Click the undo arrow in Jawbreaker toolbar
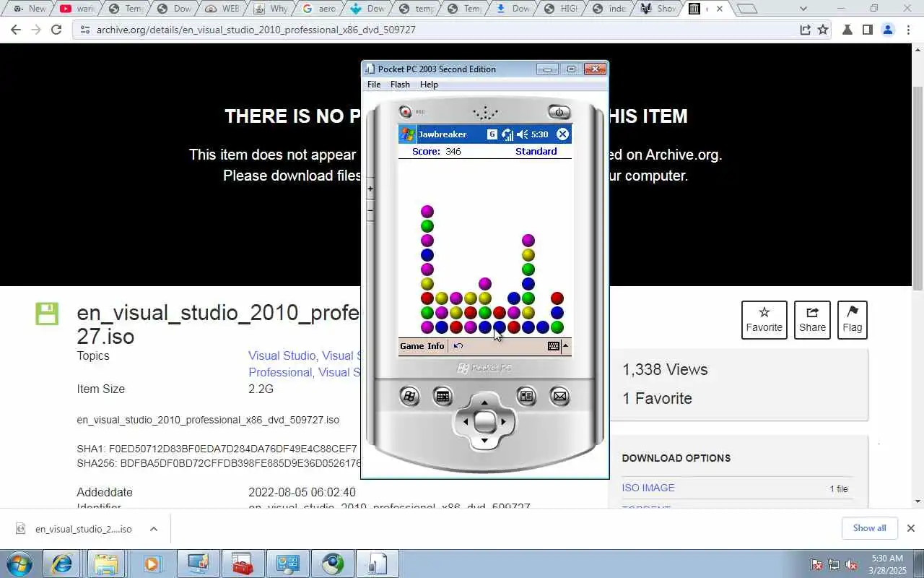The image size is (924, 578). point(458,346)
